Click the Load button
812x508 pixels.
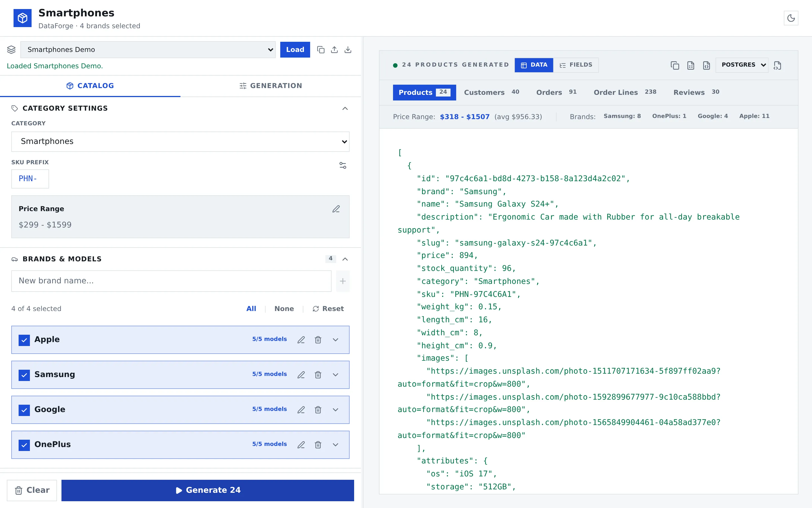[x=295, y=50]
